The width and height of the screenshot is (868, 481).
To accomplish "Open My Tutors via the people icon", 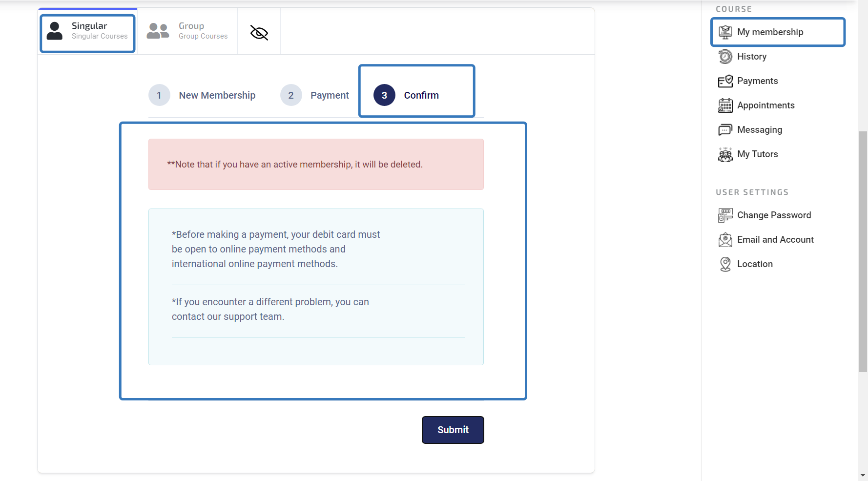I will [725, 154].
